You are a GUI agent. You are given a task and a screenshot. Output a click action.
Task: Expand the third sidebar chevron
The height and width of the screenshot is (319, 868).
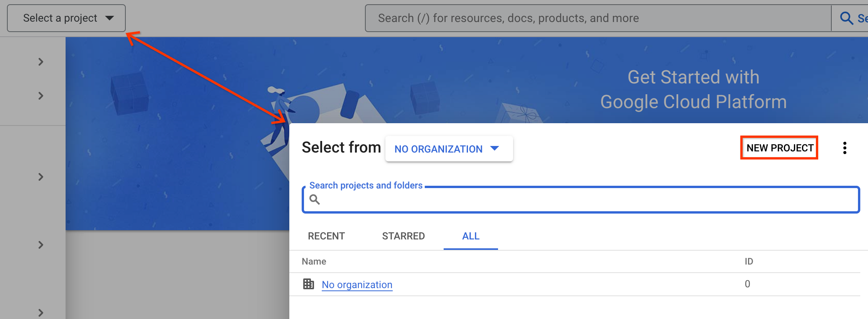41,177
